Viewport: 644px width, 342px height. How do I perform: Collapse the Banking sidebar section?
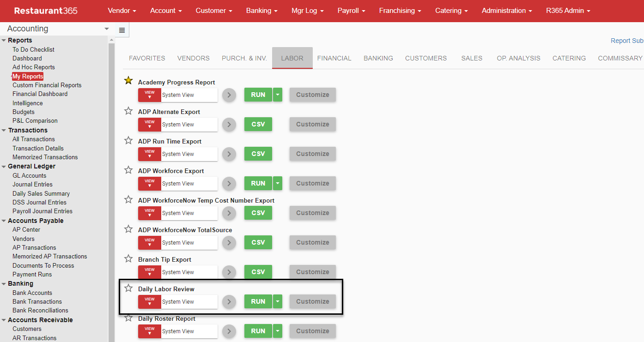point(4,284)
